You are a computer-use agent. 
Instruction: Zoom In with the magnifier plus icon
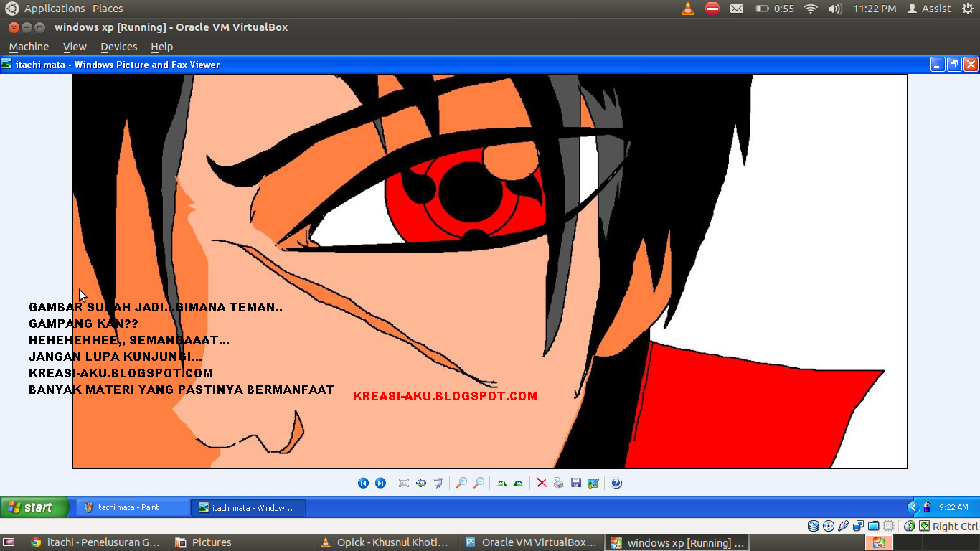(x=461, y=483)
